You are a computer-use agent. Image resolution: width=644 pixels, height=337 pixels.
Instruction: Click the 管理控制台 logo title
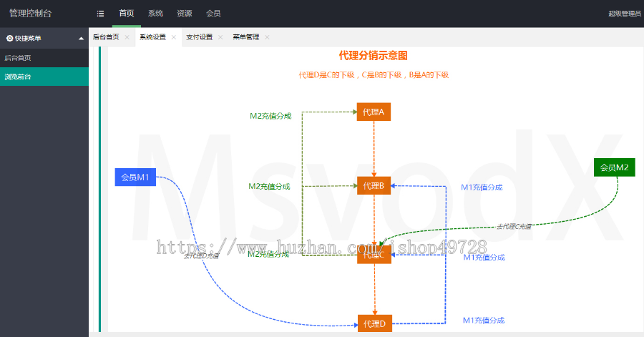point(30,14)
